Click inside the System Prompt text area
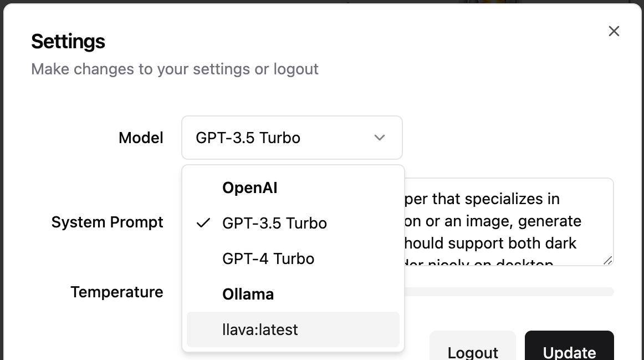This screenshot has height=360, width=644. click(x=499, y=222)
